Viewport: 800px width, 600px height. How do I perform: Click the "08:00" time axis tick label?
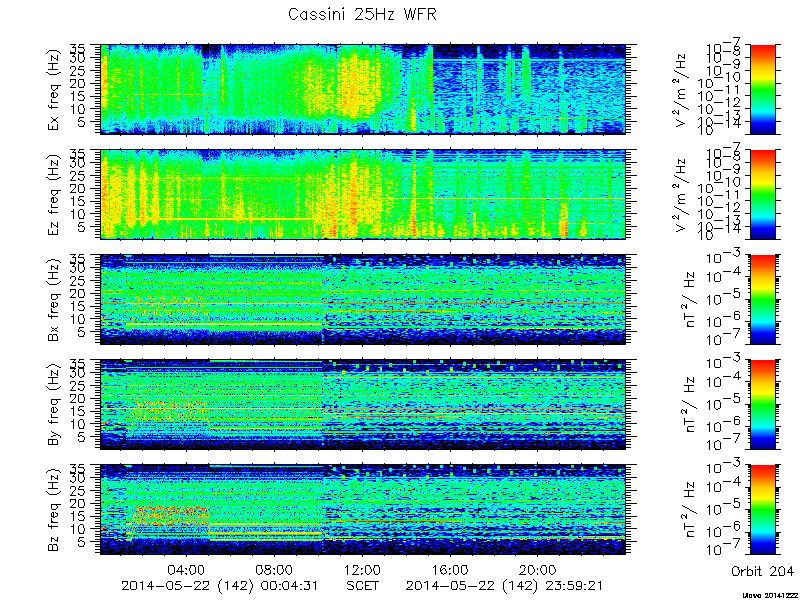[275, 569]
